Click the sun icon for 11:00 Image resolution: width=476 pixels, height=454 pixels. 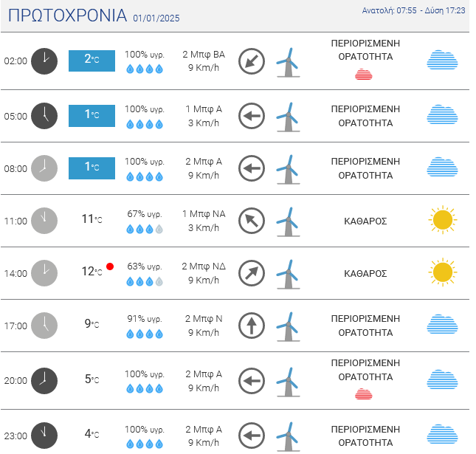pos(442,220)
